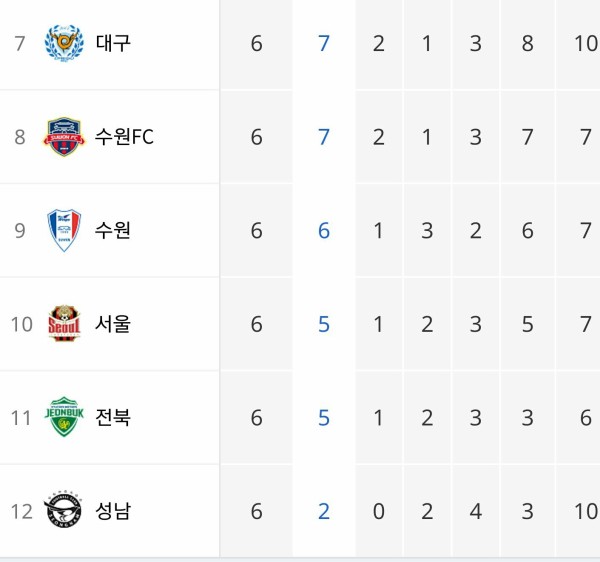Click rank number 10 for 서울

(22, 324)
